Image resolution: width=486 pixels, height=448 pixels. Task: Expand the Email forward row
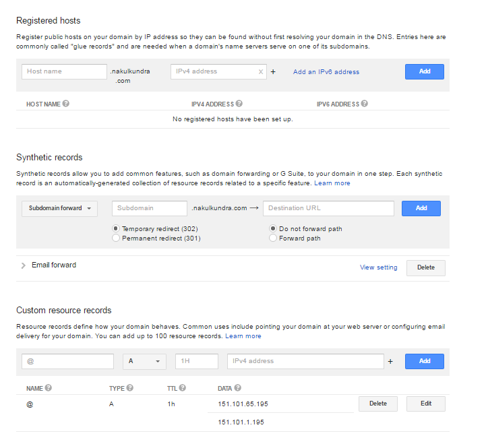(x=24, y=265)
